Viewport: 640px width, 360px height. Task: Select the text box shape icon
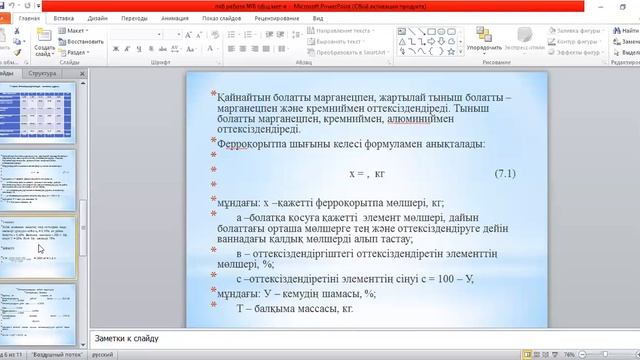(402, 31)
